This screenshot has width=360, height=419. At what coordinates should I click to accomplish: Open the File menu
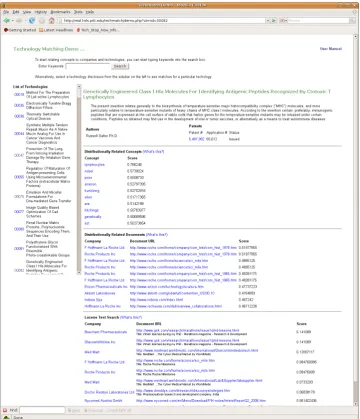[6, 12]
